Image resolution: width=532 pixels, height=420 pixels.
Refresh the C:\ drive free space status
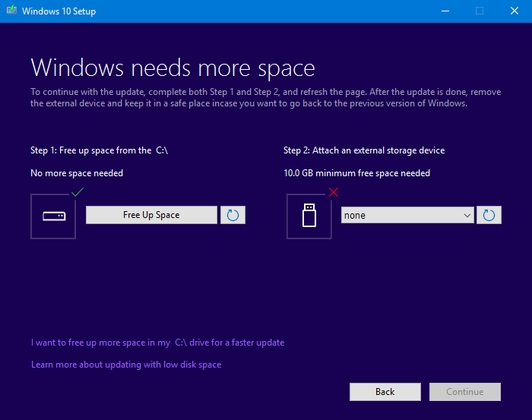(233, 215)
